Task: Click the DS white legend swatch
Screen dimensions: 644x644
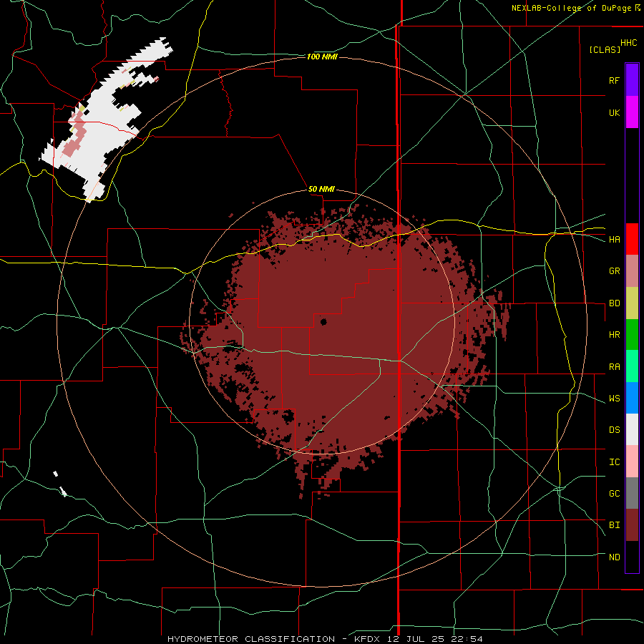Action: (632, 429)
